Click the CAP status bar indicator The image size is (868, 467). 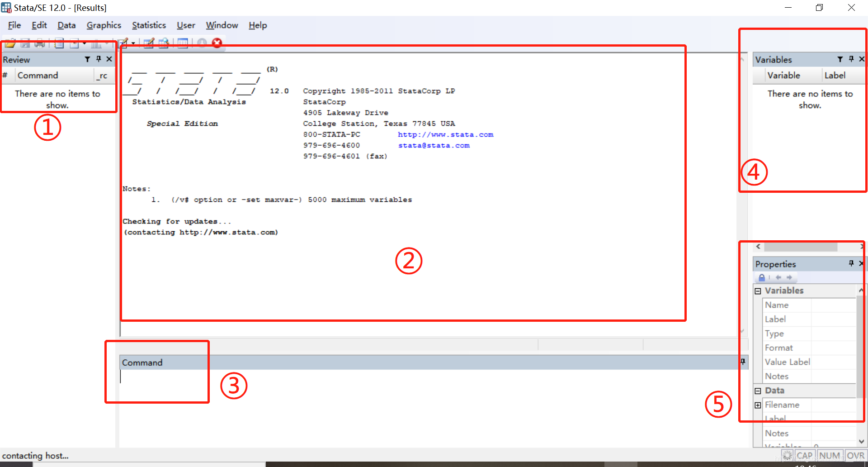[804, 455]
